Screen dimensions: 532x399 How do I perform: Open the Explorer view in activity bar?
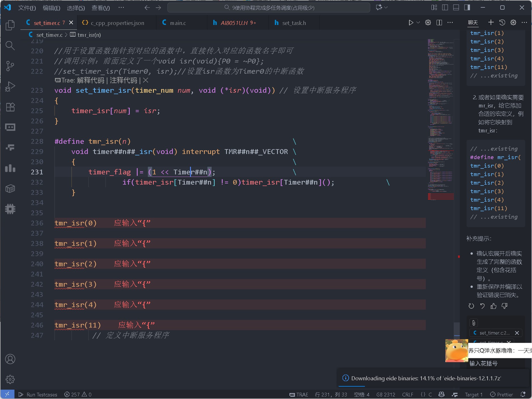pyautogui.click(x=10, y=25)
